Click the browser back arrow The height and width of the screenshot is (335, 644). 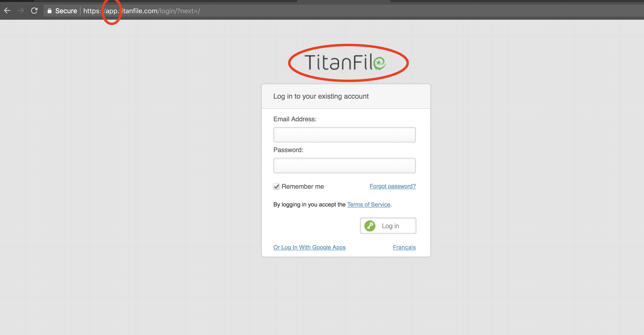(x=7, y=11)
